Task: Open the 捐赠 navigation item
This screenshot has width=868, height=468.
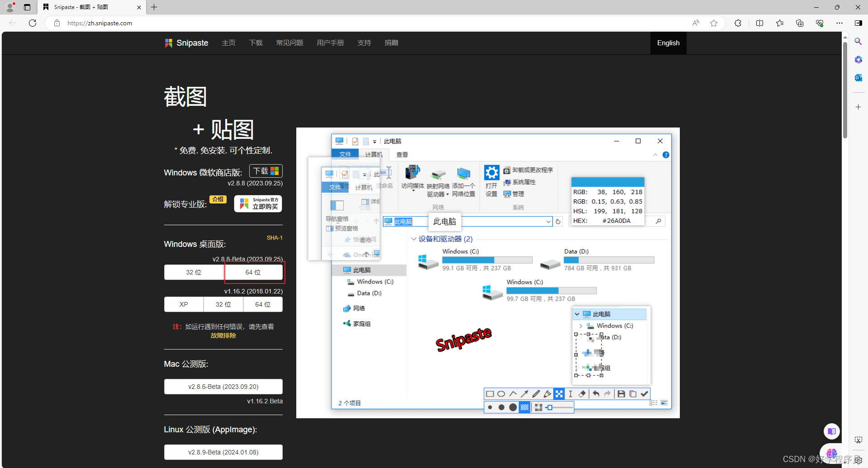Action: pos(391,43)
